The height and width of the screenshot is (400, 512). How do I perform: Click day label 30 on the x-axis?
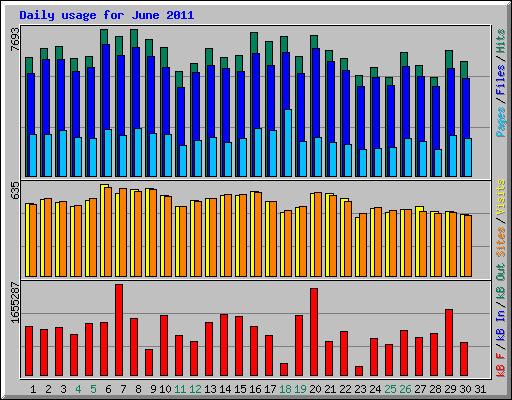click(x=465, y=389)
